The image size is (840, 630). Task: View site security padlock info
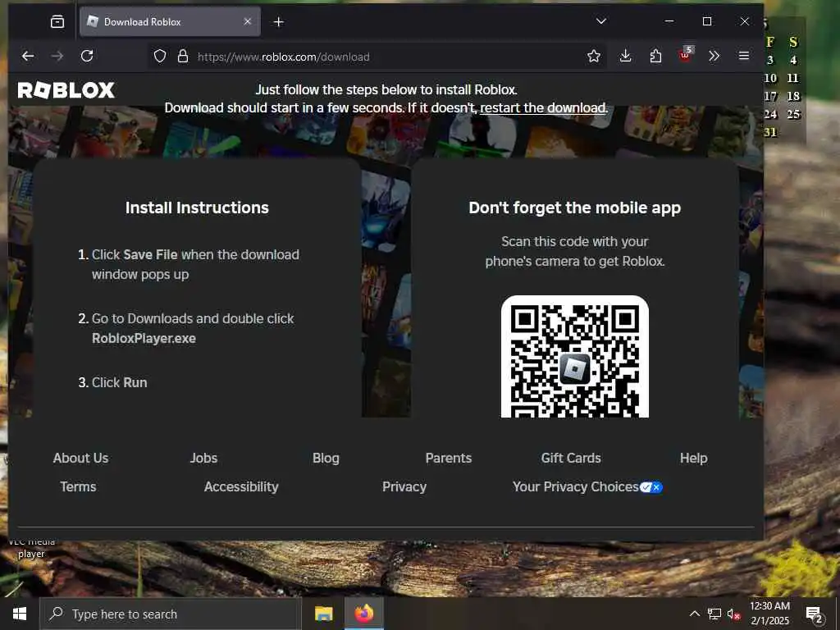[x=183, y=57]
